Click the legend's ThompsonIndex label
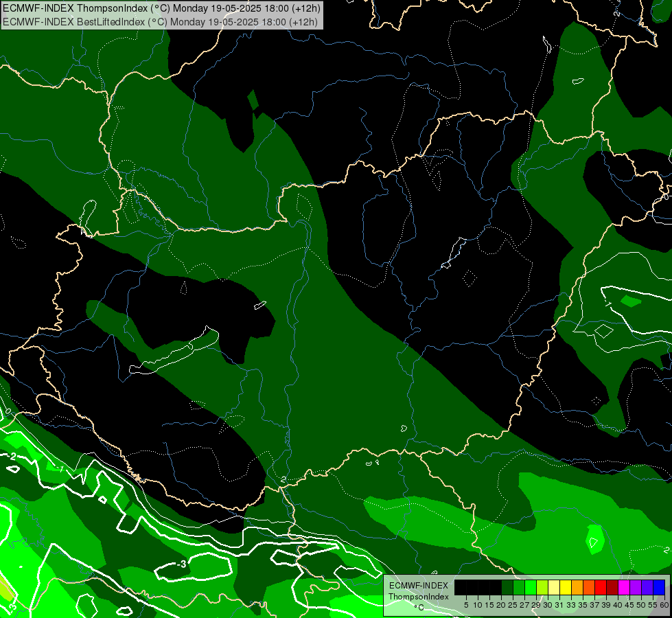 click(419, 597)
